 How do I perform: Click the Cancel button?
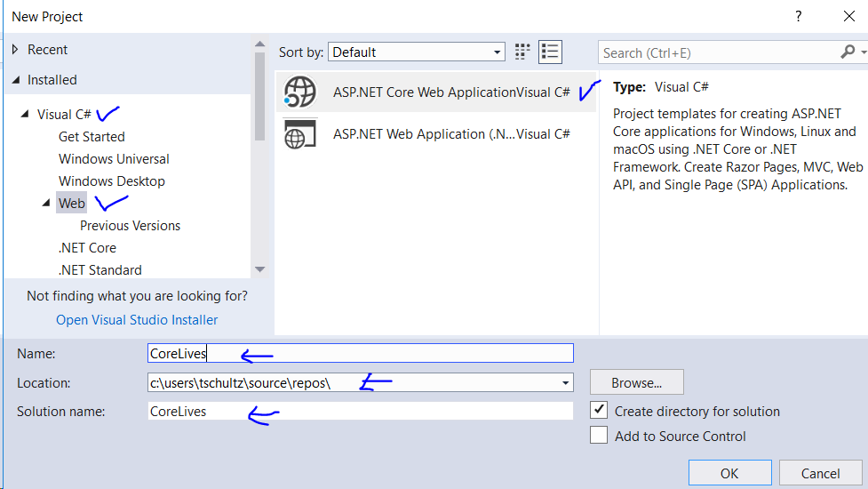820,473
